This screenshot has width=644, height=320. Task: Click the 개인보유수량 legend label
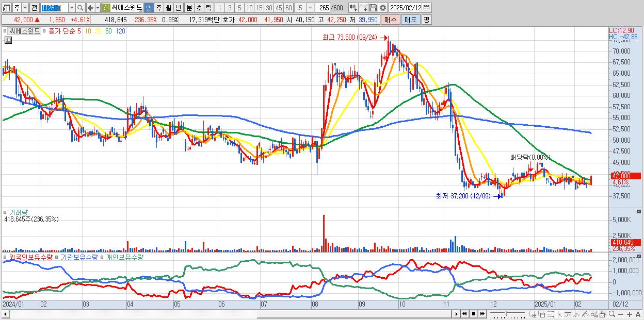tap(124, 257)
